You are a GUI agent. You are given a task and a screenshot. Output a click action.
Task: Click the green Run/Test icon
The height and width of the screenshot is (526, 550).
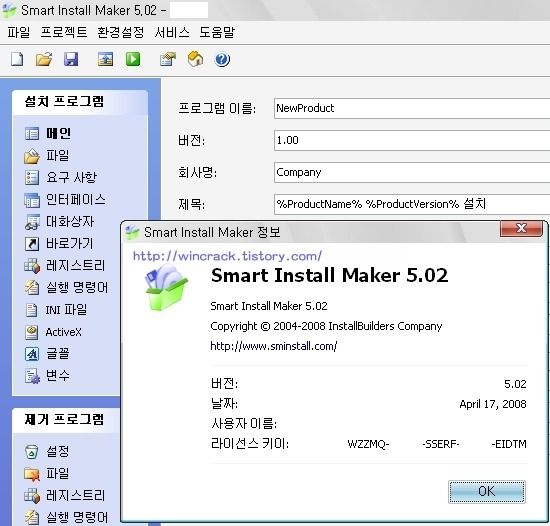[x=133, y=59]
